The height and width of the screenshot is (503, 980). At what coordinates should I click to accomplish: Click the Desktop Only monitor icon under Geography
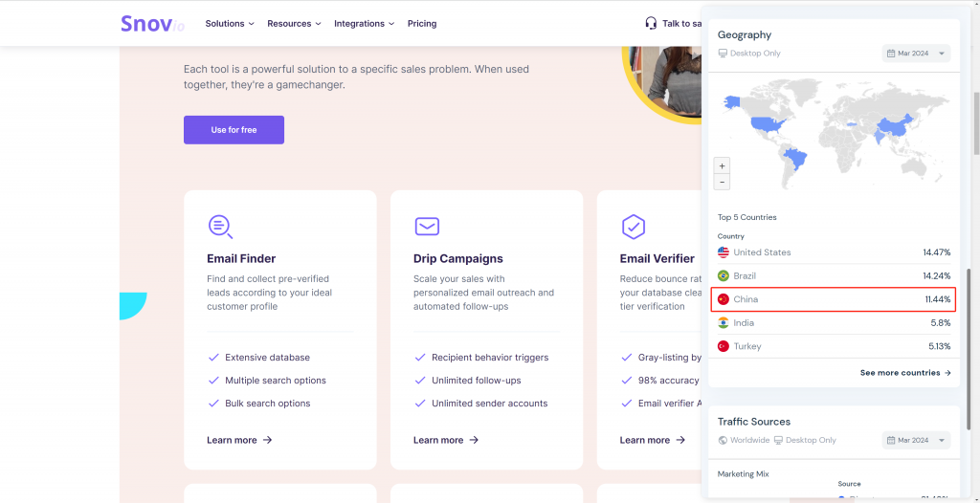click(724, 54)
